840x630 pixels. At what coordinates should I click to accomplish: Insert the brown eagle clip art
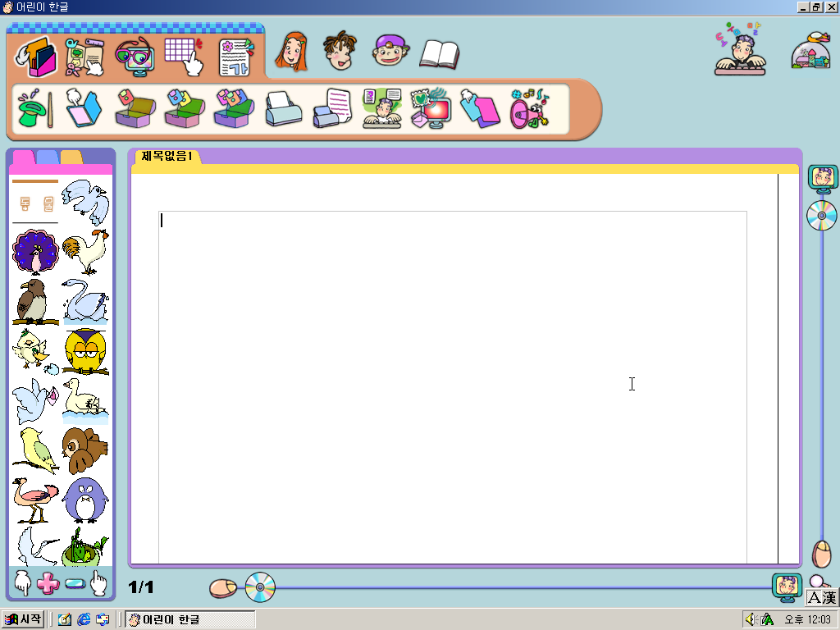point(35,302)
